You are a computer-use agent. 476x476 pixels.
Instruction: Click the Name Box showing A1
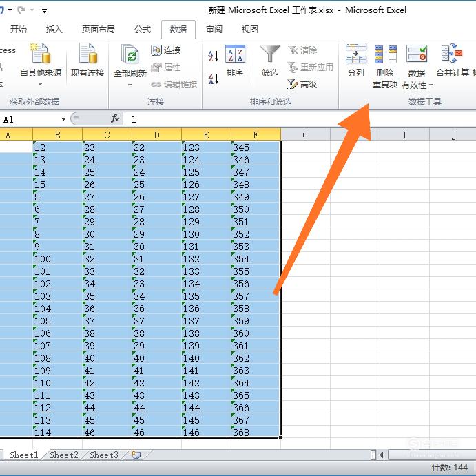[30, 119]
